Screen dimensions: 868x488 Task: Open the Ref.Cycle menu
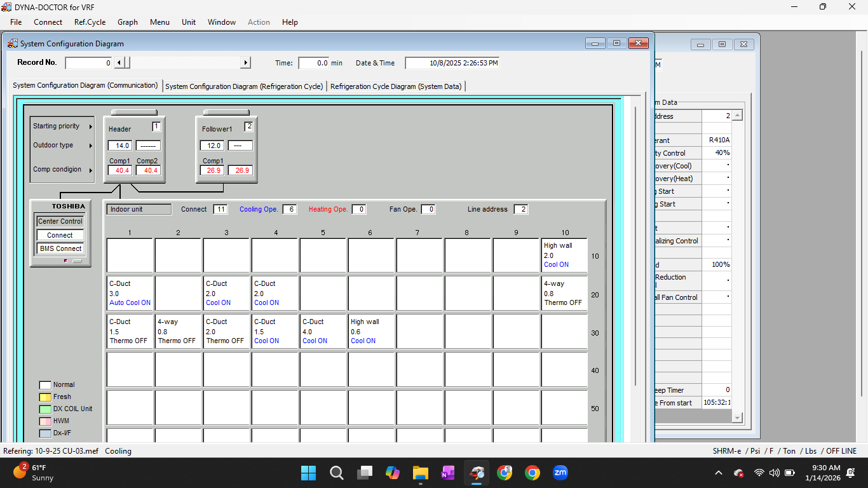pyautogui.click(x=90, y=22)
